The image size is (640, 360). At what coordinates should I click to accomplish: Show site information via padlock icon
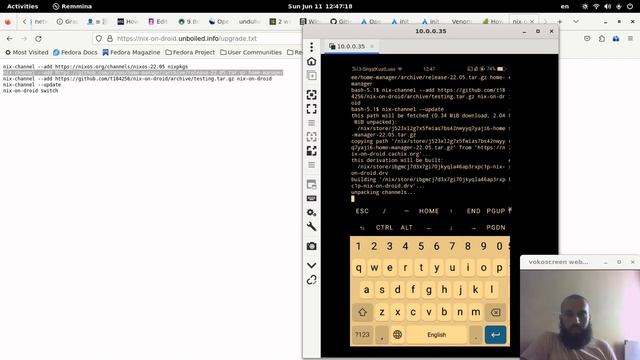coord(110,38)
